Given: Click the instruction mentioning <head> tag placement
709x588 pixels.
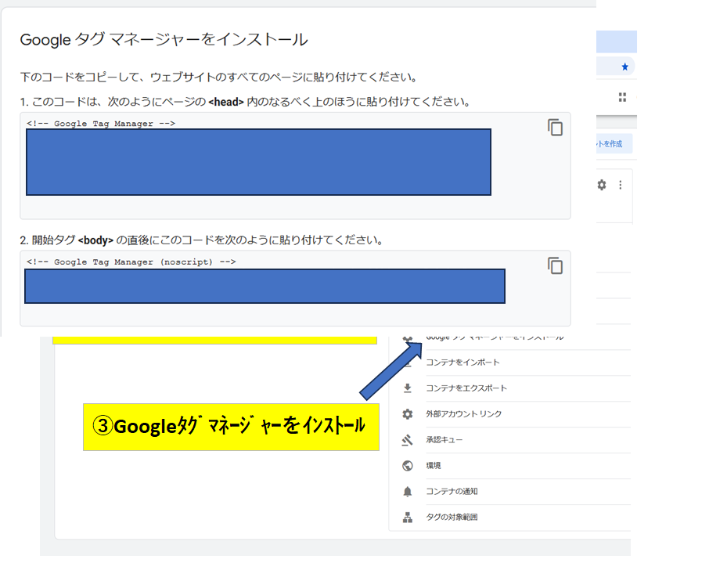Looking at the screenshot, I should click(x=246, y=102).
